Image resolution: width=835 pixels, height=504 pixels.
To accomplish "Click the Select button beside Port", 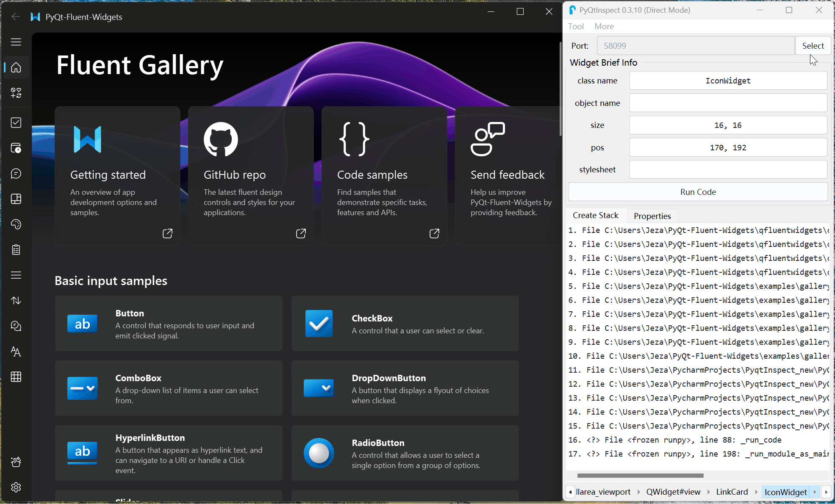I will click(813, 46).
